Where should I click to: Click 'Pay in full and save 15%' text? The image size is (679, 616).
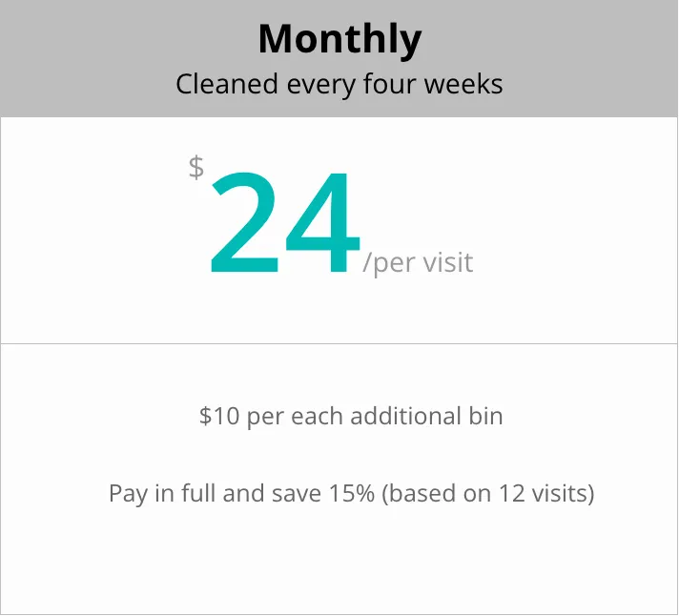241,494
